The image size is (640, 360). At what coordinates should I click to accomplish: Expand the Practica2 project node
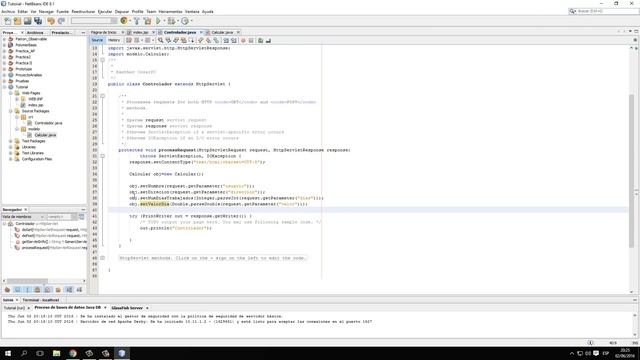tap(4, 57)
